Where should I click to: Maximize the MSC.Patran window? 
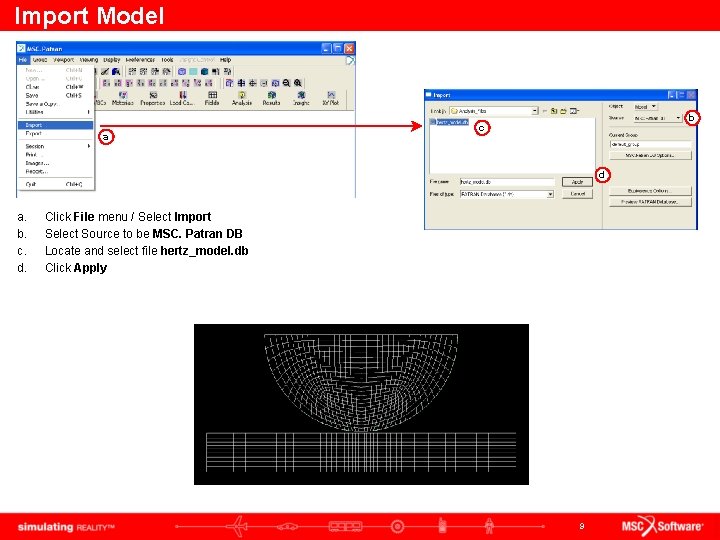pos(338,48)
